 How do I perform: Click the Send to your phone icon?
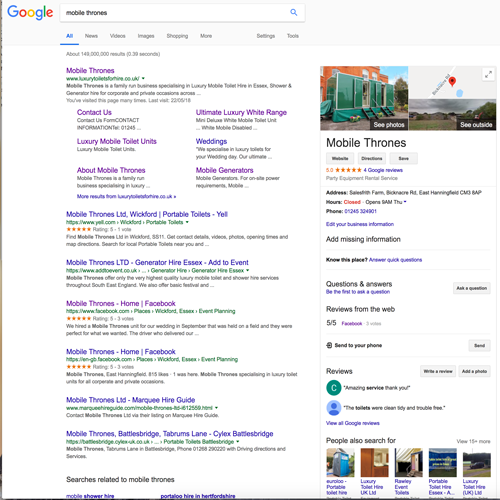pos(329,345)
